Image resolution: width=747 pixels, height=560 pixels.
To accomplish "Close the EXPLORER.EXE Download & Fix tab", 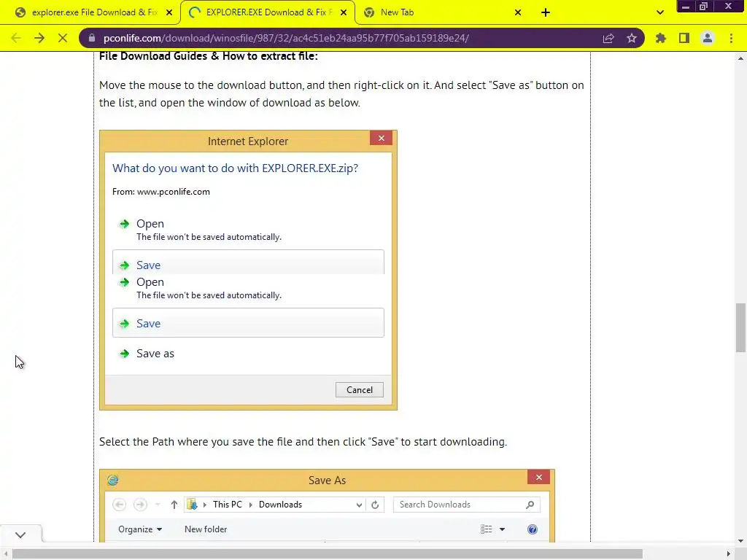I will coord(344,12).
